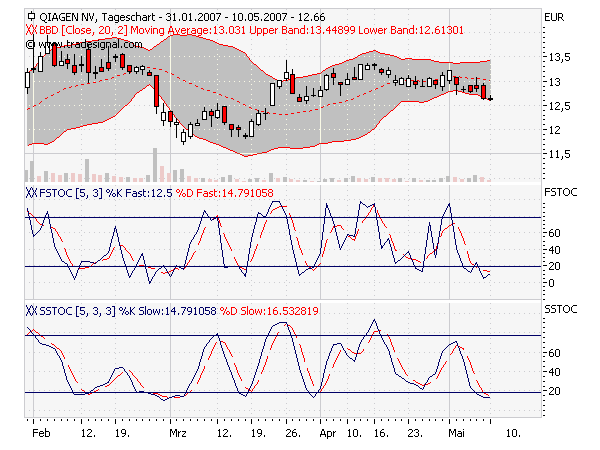Click the 12 price axis label
The image size is (600, 450).
click(554, 130)
